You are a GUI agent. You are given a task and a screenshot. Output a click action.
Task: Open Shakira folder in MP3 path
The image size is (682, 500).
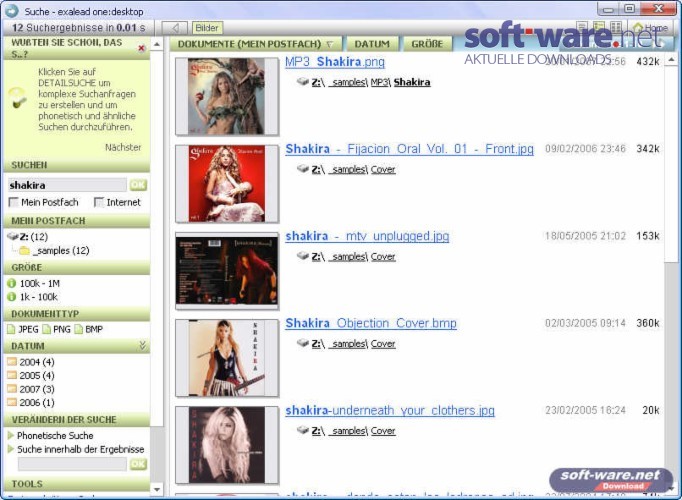tap(412, 82)
